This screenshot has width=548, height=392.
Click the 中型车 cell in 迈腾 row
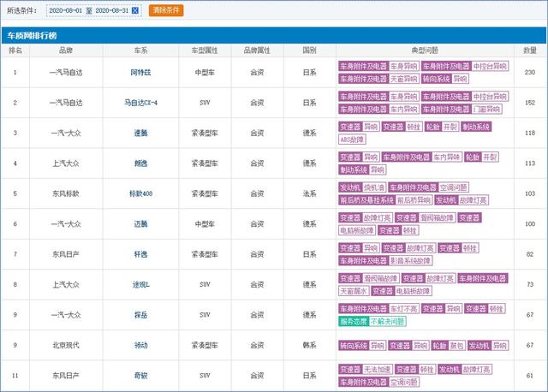click(205, 224)
